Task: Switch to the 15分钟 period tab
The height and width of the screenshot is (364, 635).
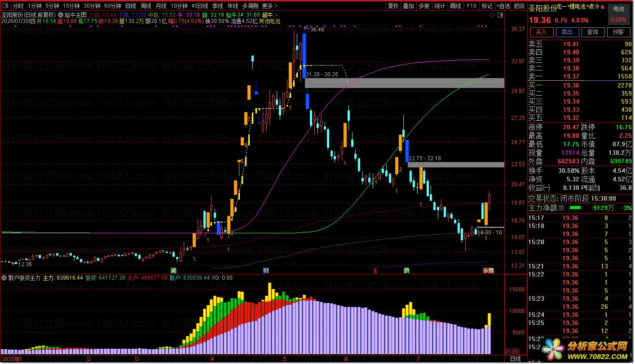Action: 71,6
